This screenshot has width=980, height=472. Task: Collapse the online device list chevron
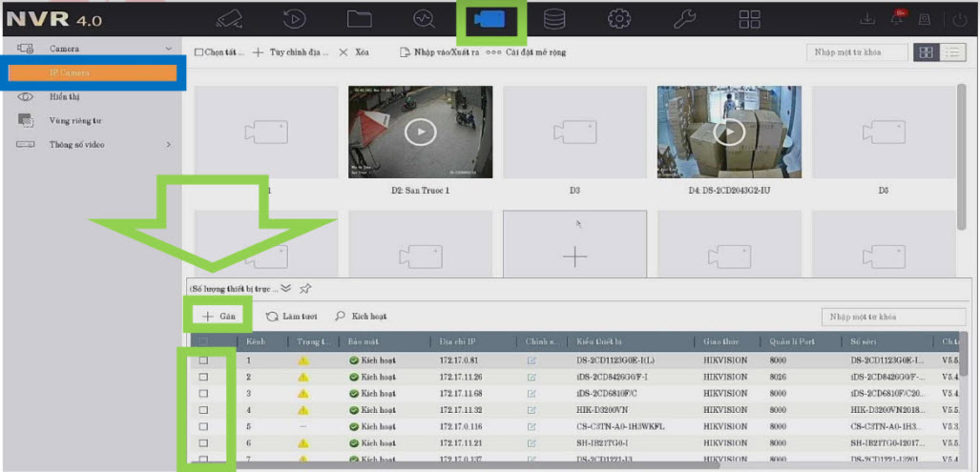click(285, 287)
